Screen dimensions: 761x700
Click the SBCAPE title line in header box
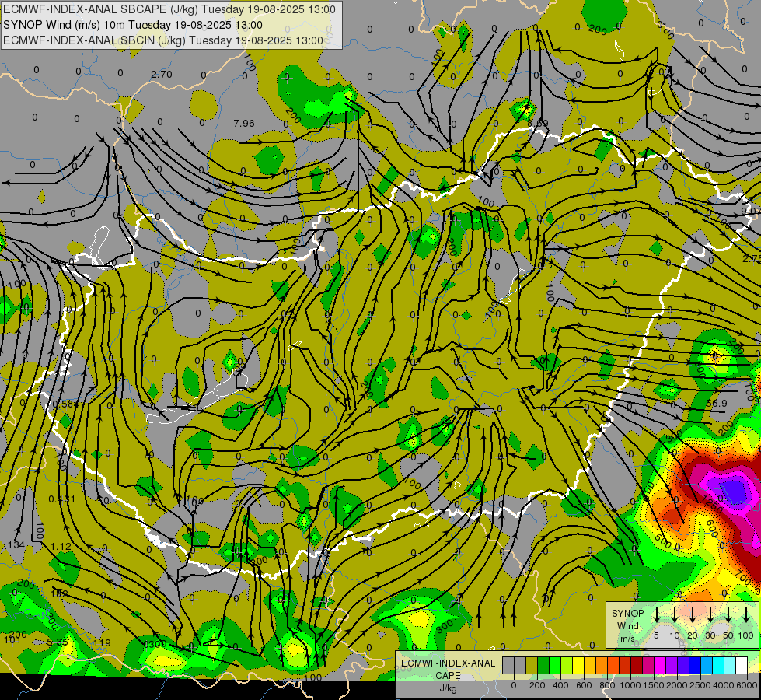169,9
